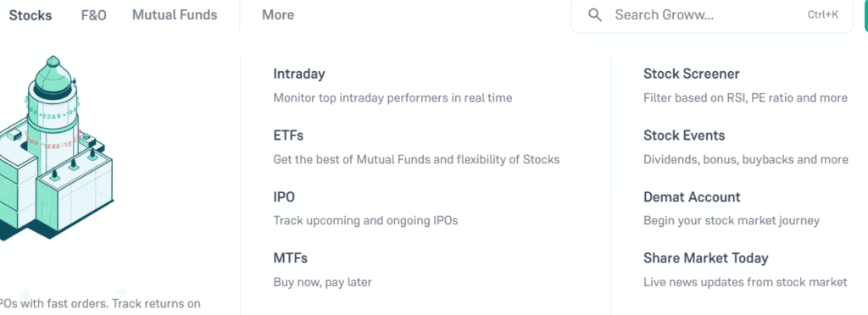Open Share Market Today news
Viewport: 868px width, 315px height.
pyautogui.click(x=706, y=258)
